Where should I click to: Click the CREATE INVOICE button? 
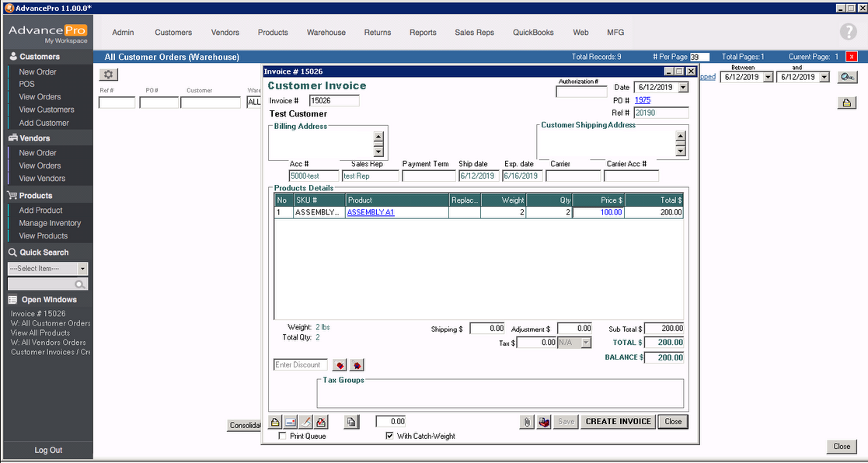[618, 422]
